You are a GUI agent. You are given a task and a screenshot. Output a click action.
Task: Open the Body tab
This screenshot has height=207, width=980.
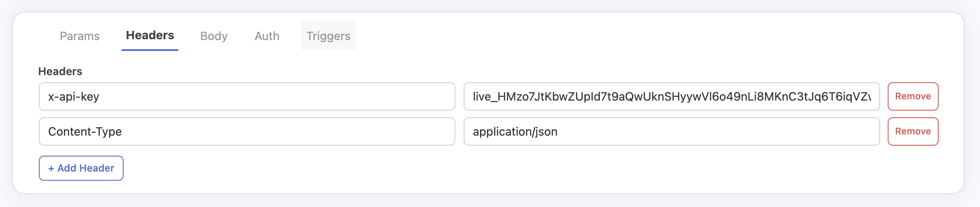click(x=214, y=36)
